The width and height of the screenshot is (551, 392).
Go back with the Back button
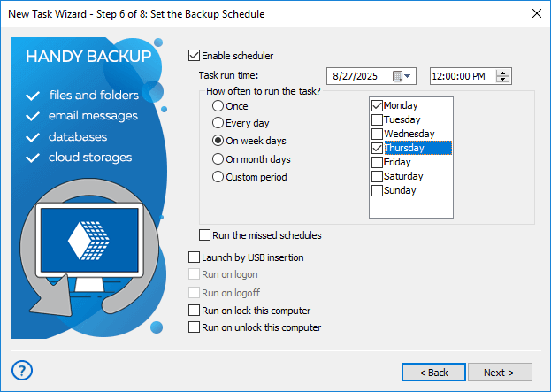433,373
